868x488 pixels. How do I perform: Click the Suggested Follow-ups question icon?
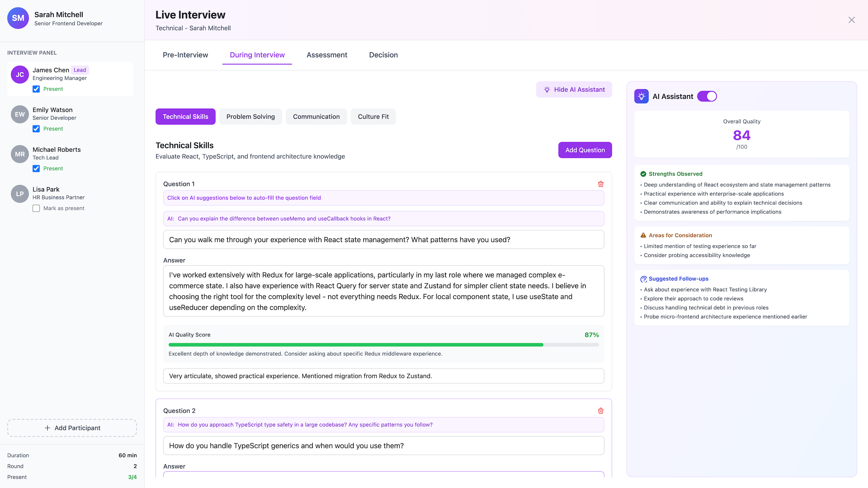[643, 279]
